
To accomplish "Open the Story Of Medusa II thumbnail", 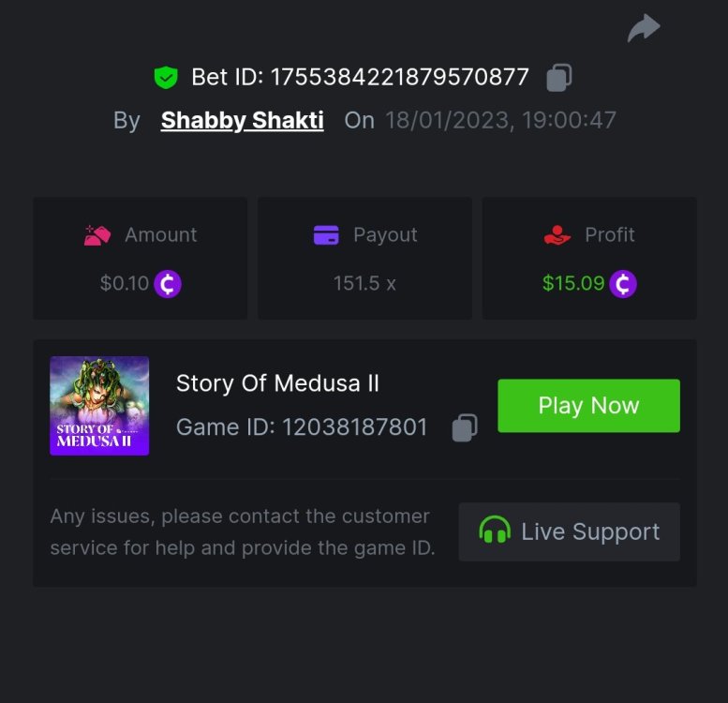I will point(99,406).
